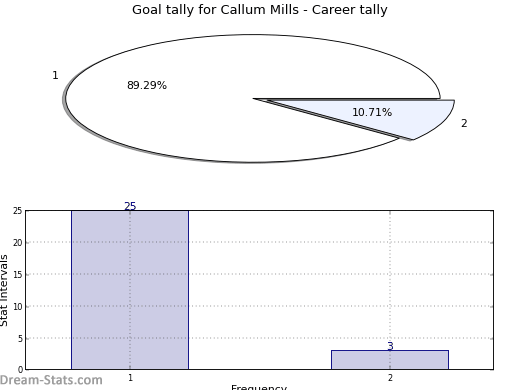
Task: Click the y-axis tick label 15
Action: click(18, 275)
